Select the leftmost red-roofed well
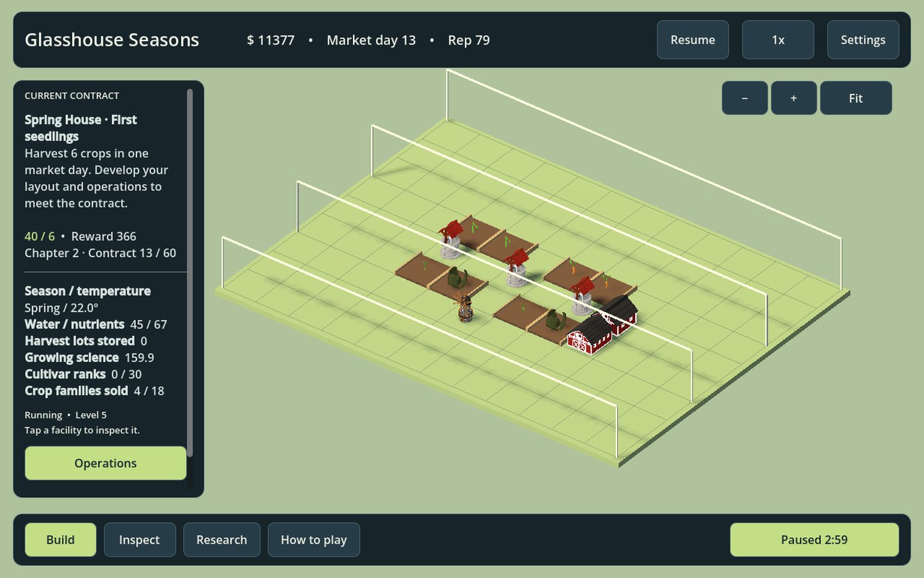The image size is (924, 578). (451, 239)
